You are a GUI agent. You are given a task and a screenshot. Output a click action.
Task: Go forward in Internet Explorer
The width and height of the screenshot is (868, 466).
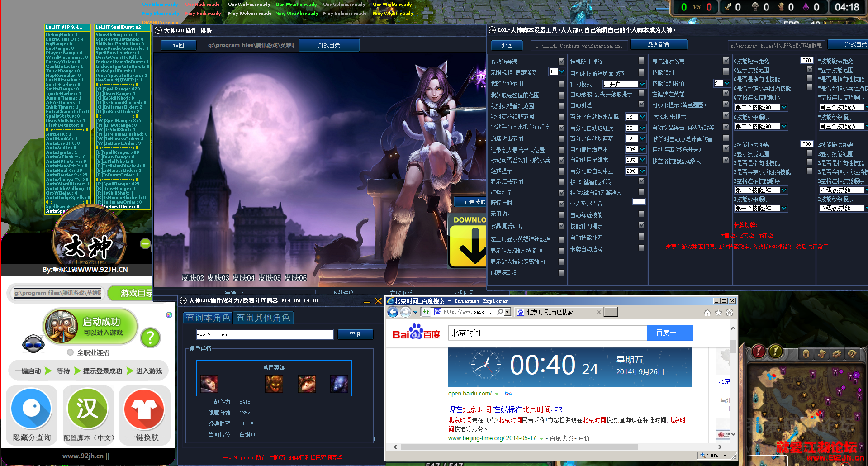[405, 312]
